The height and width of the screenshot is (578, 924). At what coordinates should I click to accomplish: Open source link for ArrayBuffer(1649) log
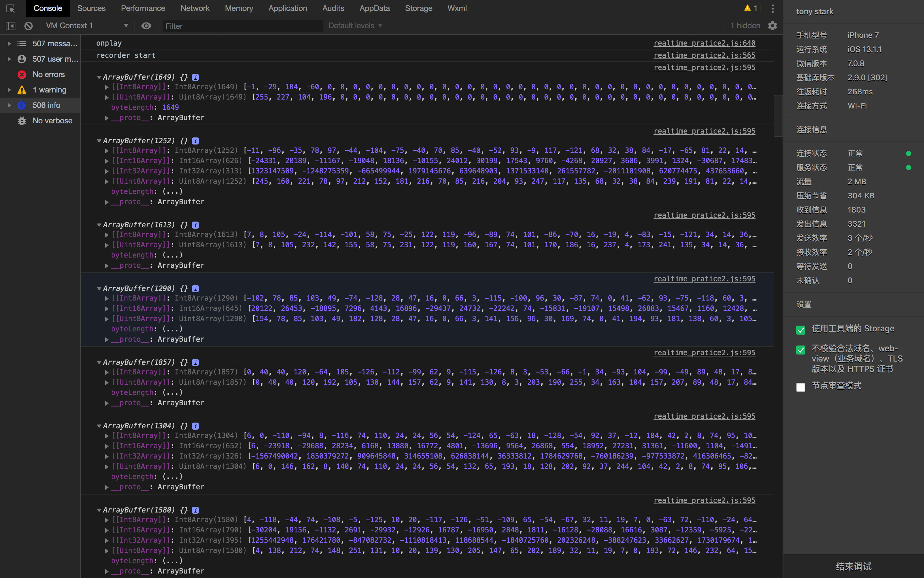point(705,68)
